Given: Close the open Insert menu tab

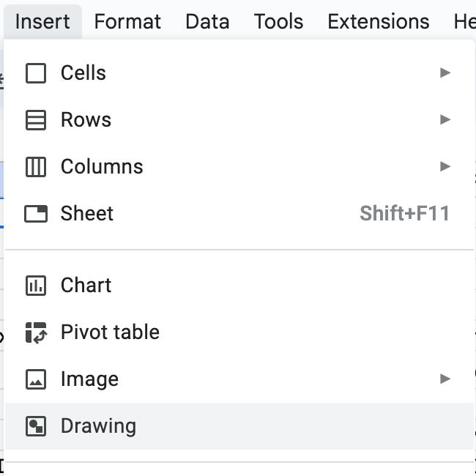Looking at the screenshot, I should (x=42, y=21).
